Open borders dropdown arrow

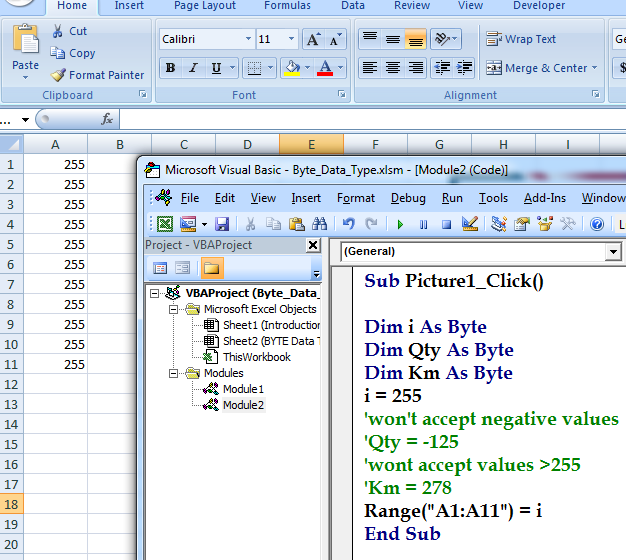tap(270, 68)
